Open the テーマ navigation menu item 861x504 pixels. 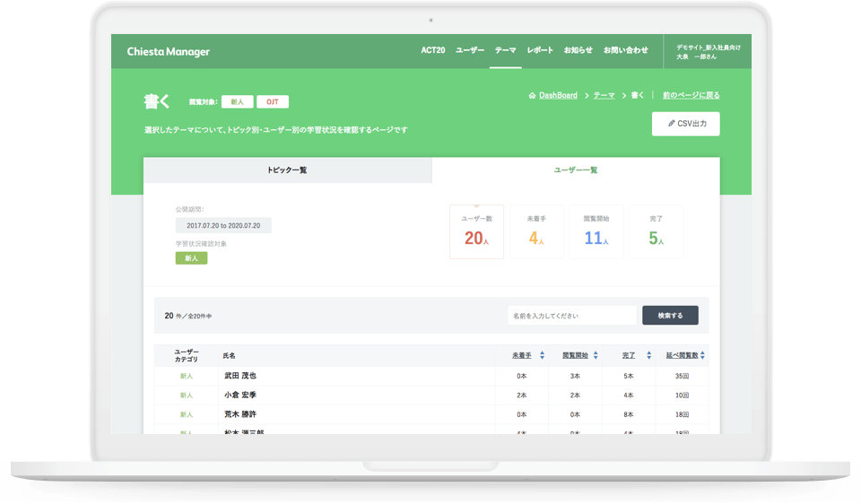(505, 50)
